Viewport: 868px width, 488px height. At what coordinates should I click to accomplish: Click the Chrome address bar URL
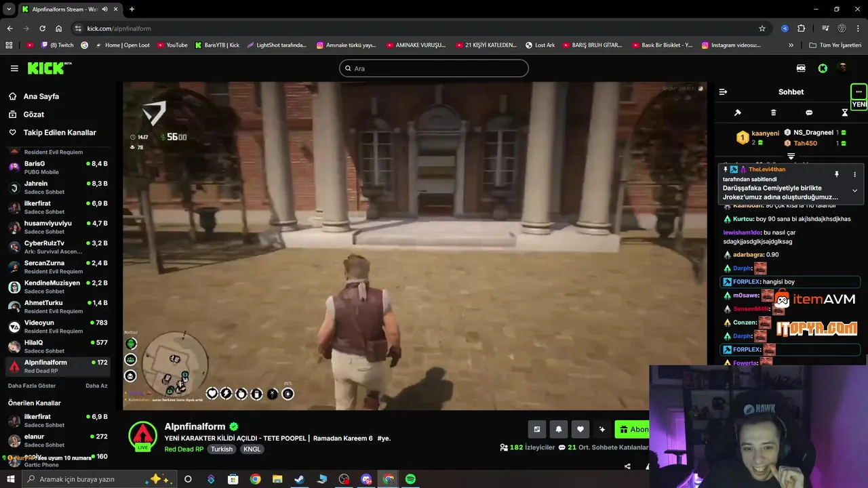pyautogui.click(x=119, y=28)
